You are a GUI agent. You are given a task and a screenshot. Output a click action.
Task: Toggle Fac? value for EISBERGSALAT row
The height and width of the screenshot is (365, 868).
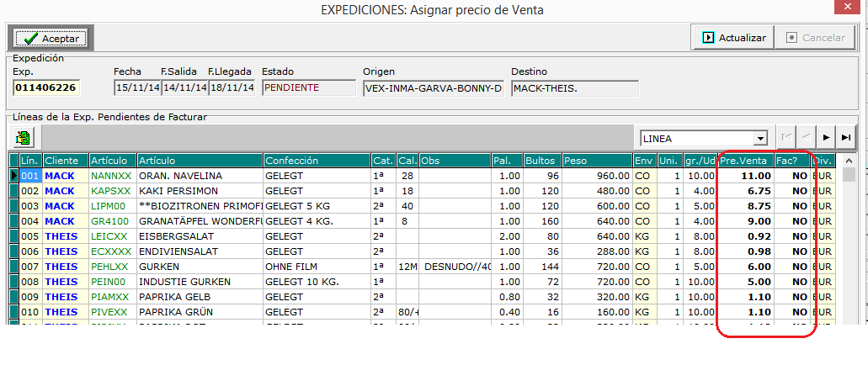click(791, 236)
